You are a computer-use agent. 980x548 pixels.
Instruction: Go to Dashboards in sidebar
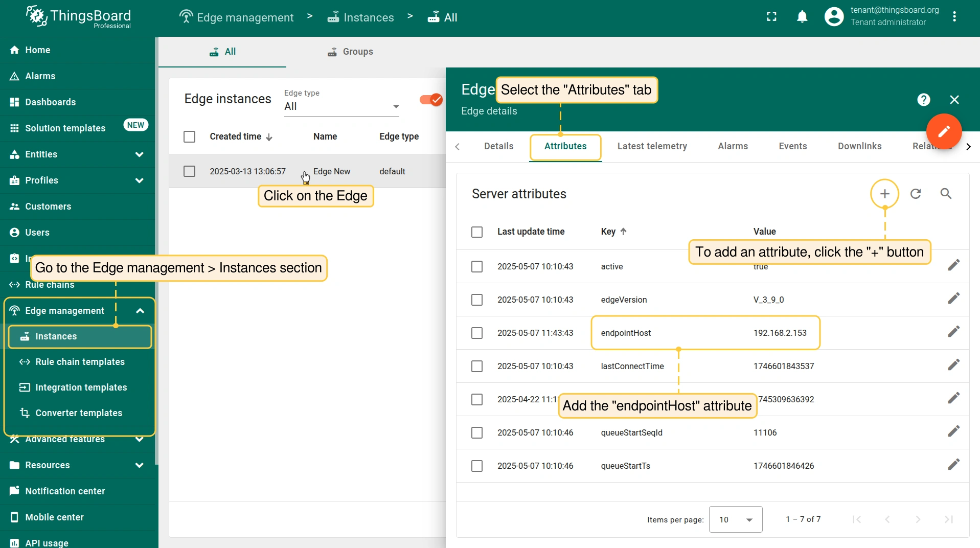50,102
